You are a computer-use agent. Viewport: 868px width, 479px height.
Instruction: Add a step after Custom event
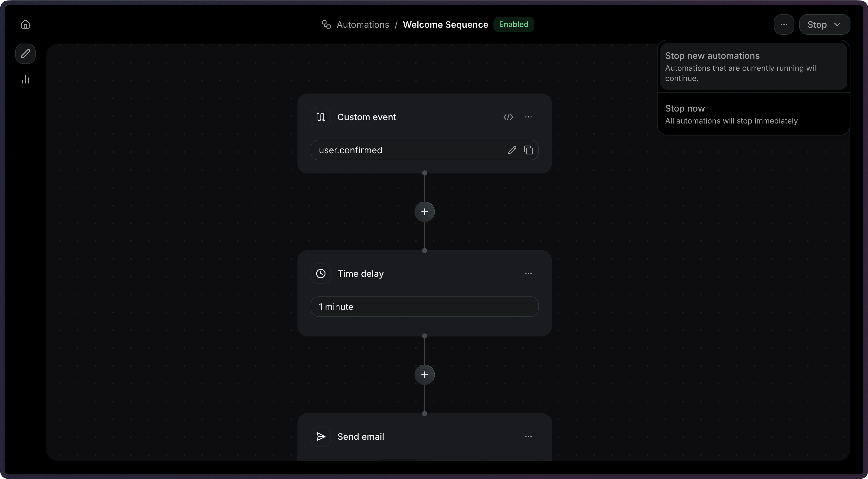pyautogui.click(x=424, y=212)
